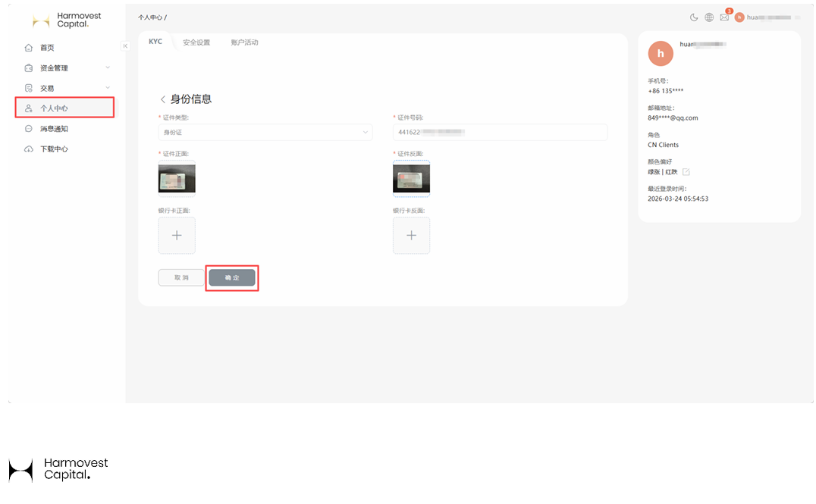This screenshot has height=504, width=816.
Task: Click the 证件号码 input field
Action: (500, 132)
